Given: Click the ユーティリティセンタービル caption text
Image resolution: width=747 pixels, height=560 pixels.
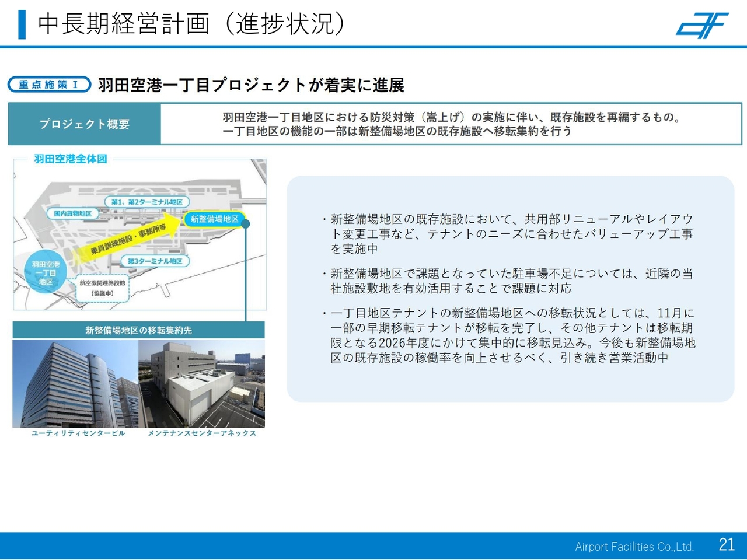Looking at the screenshot, I should (78, 433).
